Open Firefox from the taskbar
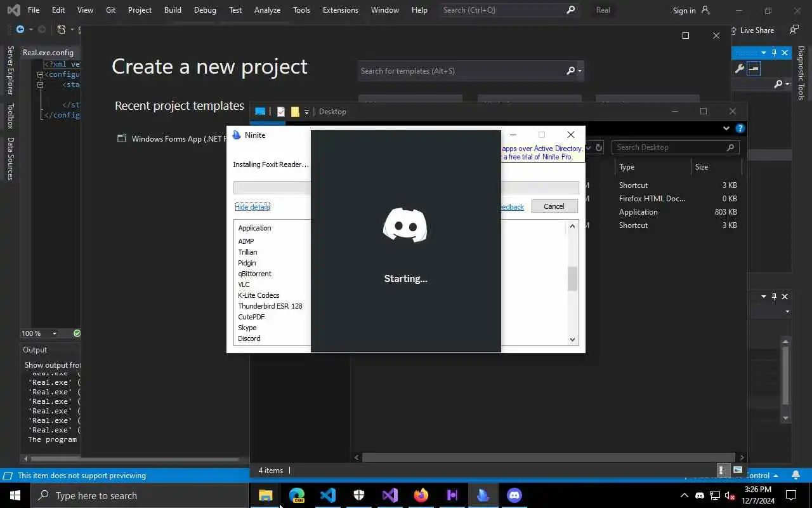Image resolution: width=812 pixels, height=508 pixels. [421, 495]
